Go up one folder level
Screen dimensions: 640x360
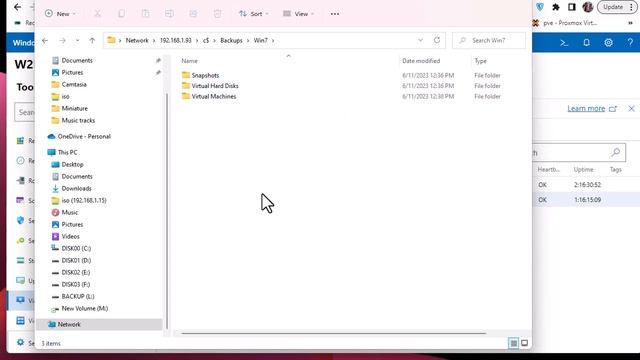(92, 40)
